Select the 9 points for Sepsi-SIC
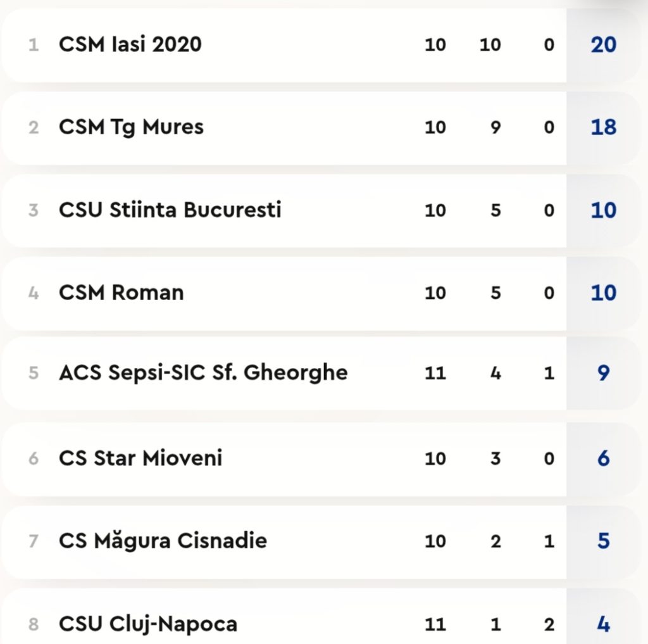 pos(603,372)
